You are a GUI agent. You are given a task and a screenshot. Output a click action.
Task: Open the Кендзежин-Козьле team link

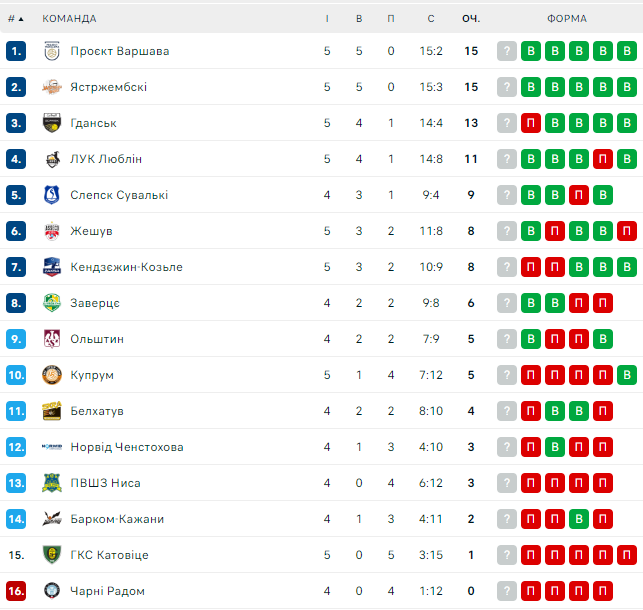click(x=126, y=267)
